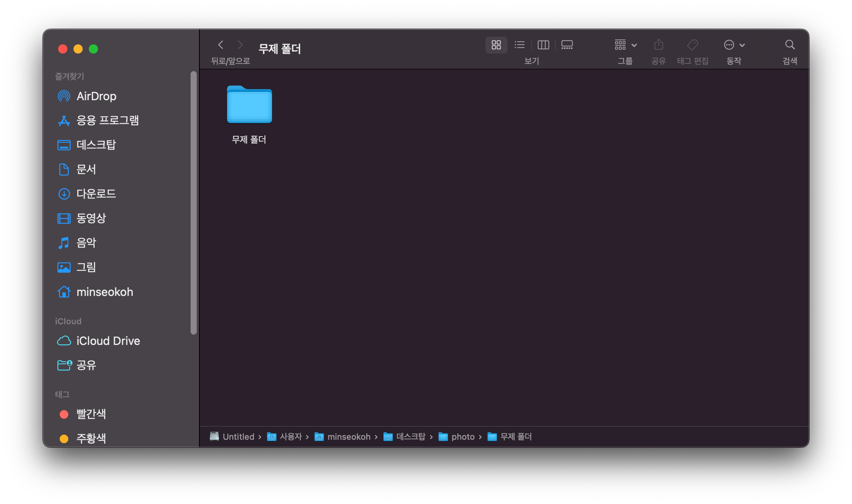852x504 pixels.
Task: Switch to column view mode
Action: (543, 45)
